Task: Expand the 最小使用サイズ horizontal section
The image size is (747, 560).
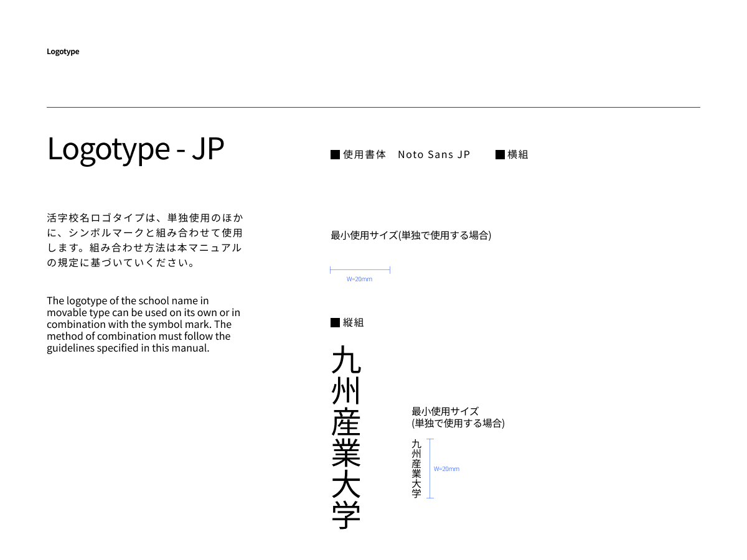Action: coord(410,235)
